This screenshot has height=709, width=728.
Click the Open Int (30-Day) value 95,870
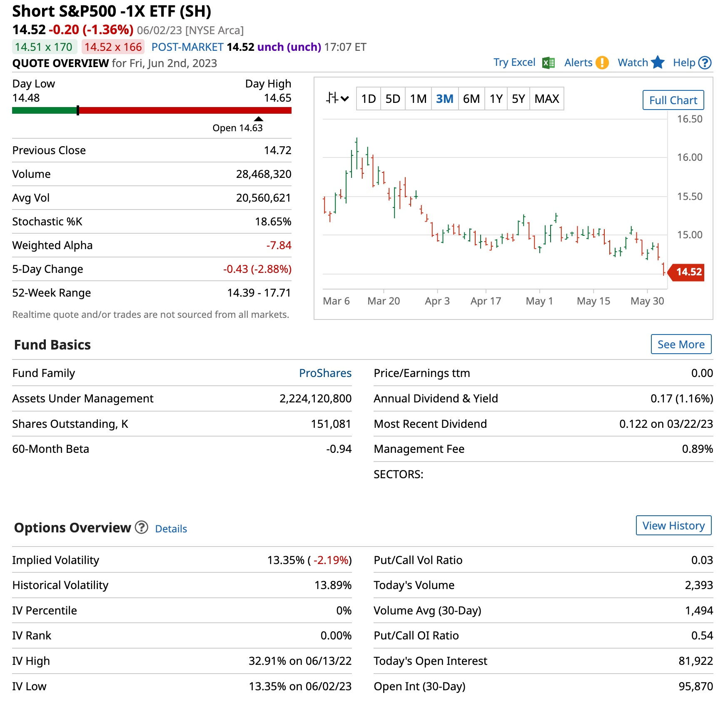point(696,687)
